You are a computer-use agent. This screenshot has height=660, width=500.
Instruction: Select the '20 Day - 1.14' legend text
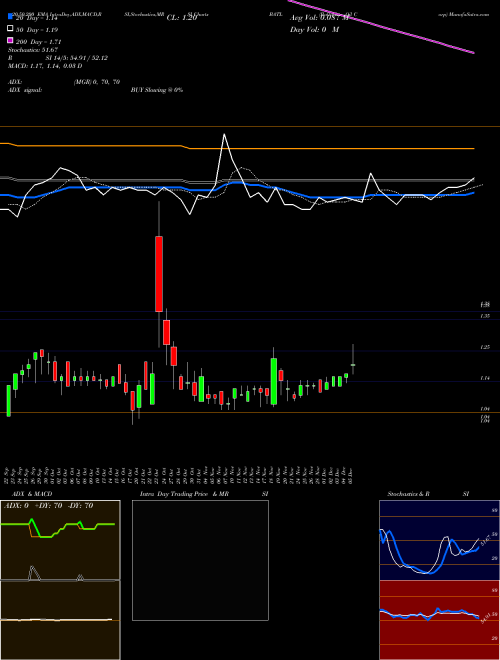(37, 18)
